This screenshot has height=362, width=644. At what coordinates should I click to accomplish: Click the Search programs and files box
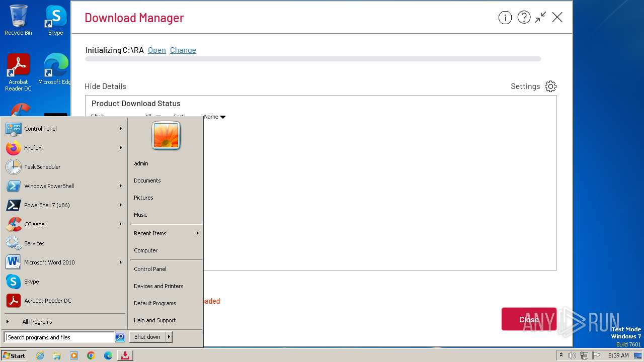[x=59, y=337]
